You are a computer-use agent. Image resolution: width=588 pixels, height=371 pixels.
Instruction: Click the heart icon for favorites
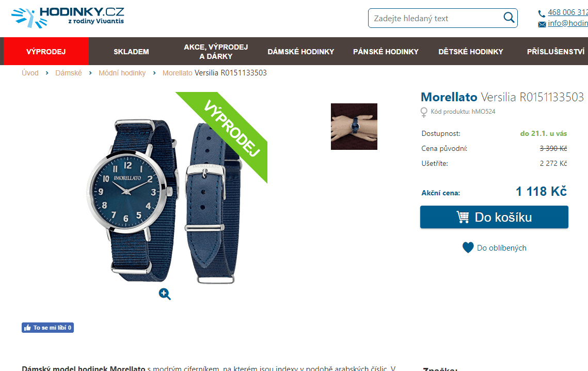[468, 248]
